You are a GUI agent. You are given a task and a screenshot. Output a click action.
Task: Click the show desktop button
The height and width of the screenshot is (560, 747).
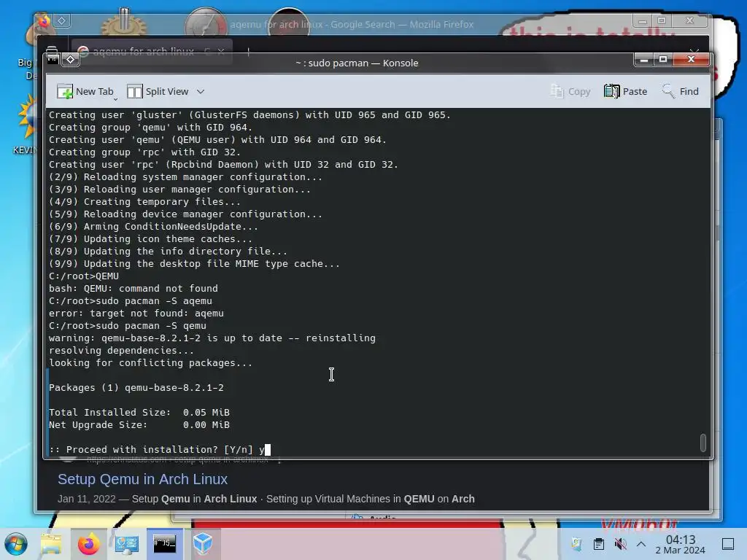(x=728, y=544)
